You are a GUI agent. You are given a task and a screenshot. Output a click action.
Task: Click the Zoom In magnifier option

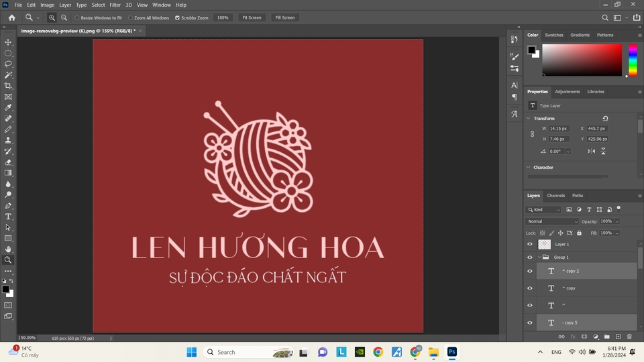[52, 17]
